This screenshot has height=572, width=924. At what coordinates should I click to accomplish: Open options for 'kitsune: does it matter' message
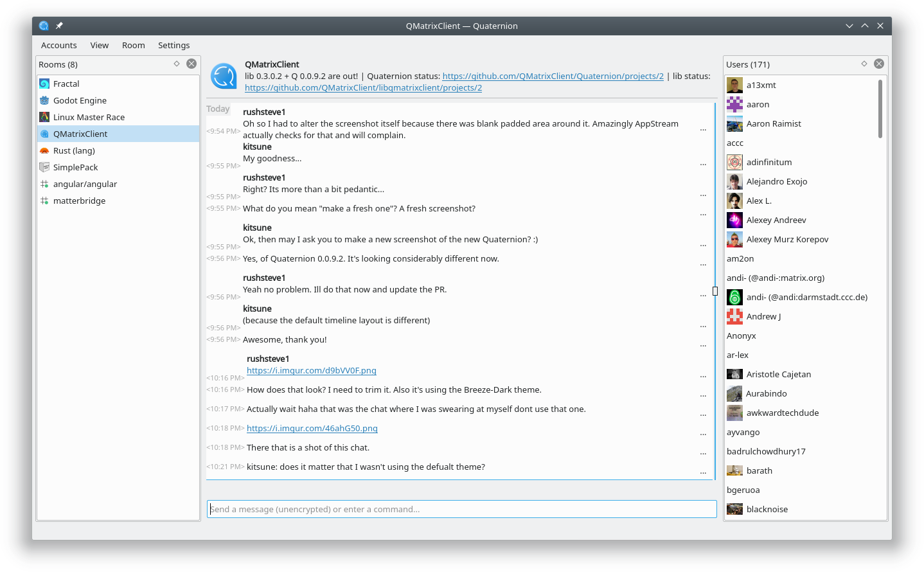point(703,473)
